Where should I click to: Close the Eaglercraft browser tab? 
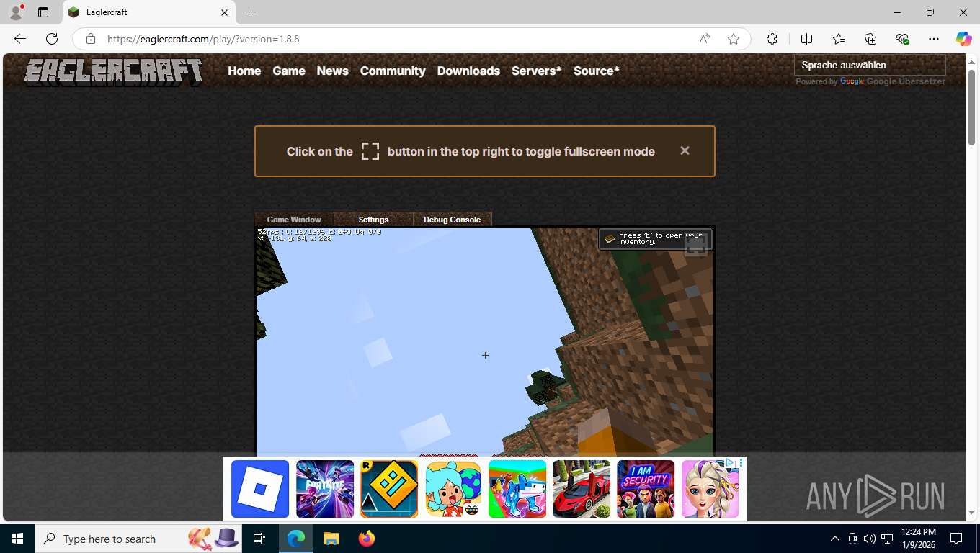coord(224,12)
